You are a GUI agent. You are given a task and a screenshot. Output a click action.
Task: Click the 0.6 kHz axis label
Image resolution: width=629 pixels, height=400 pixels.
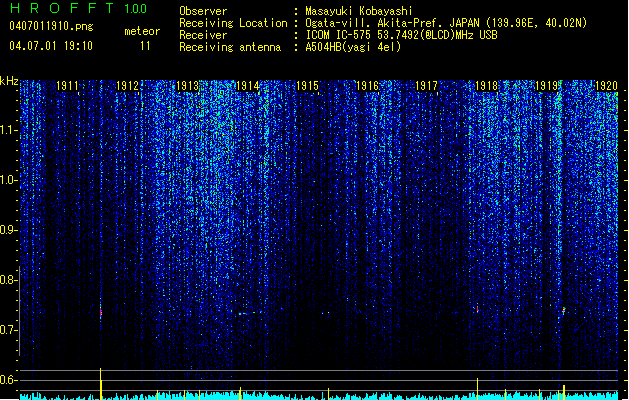tap(8, 380)
